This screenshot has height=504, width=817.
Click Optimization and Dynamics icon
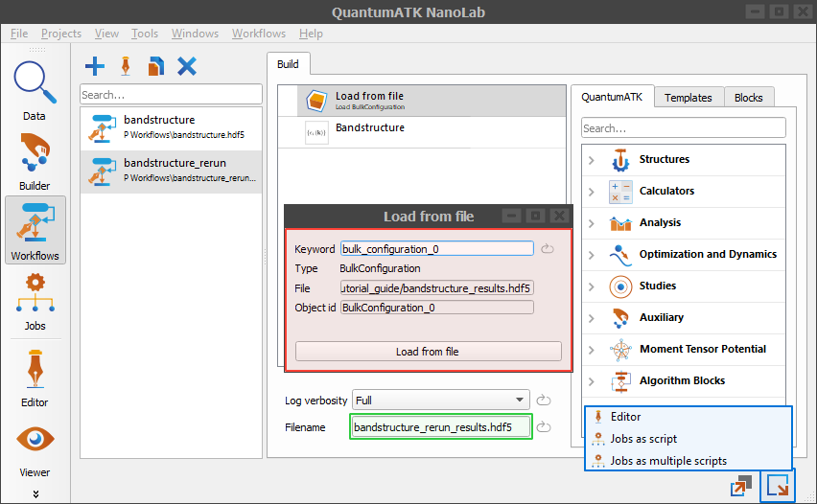(620, 255)
